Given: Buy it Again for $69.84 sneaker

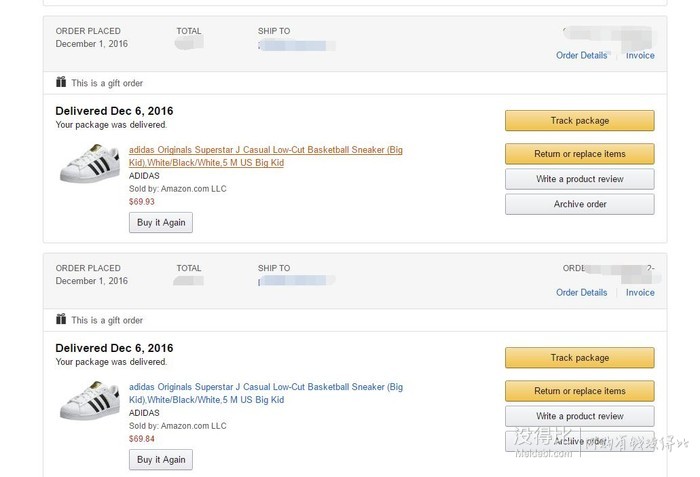Looking at the screenshot, I should click(161, 460).
